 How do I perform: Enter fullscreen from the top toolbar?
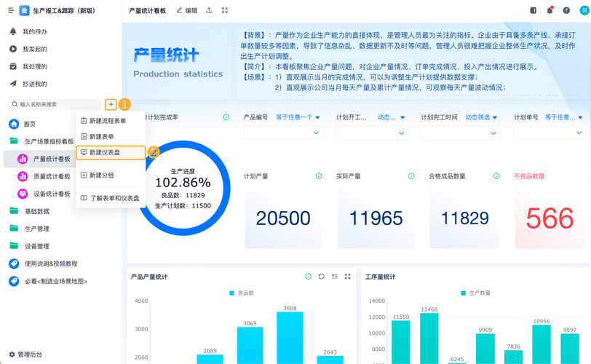pyautogui.click(x=225, y=10)
